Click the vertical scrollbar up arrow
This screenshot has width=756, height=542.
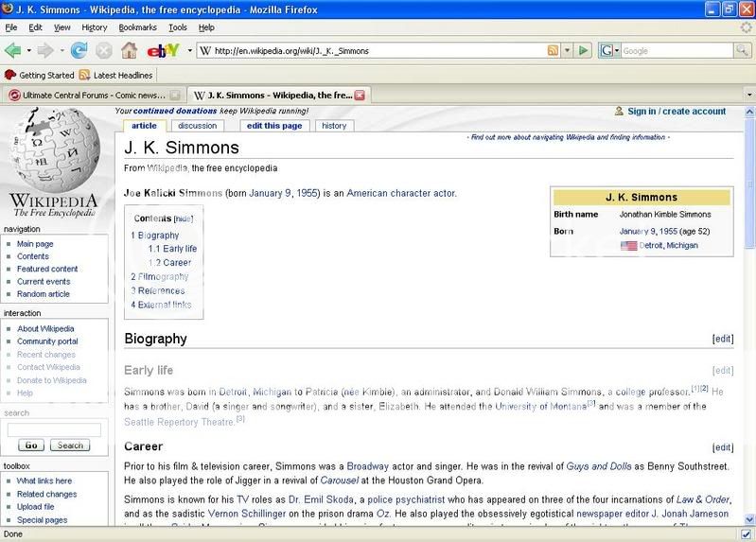749,112
